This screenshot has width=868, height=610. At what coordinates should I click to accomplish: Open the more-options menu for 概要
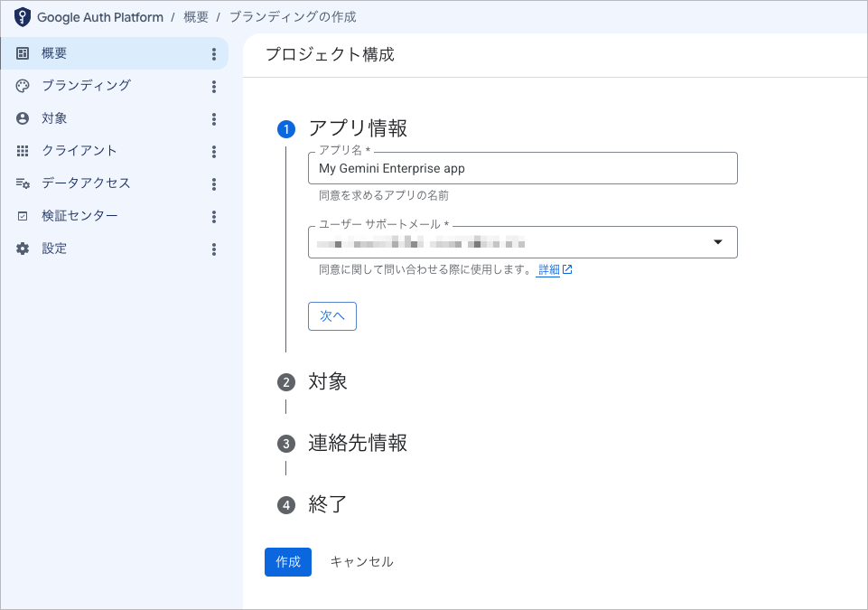tap(214, 53)
